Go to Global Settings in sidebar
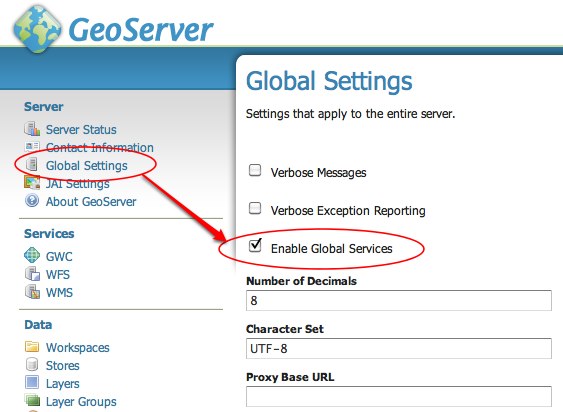The width and height of the screenshot is (563, 412). 87,166
